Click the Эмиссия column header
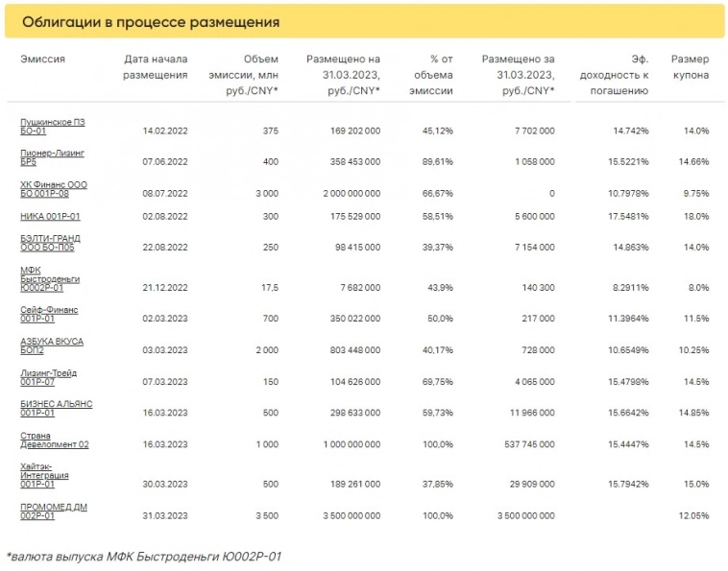Image resolution: width=728 pixels, height=571 pixels. coord(42,59)
